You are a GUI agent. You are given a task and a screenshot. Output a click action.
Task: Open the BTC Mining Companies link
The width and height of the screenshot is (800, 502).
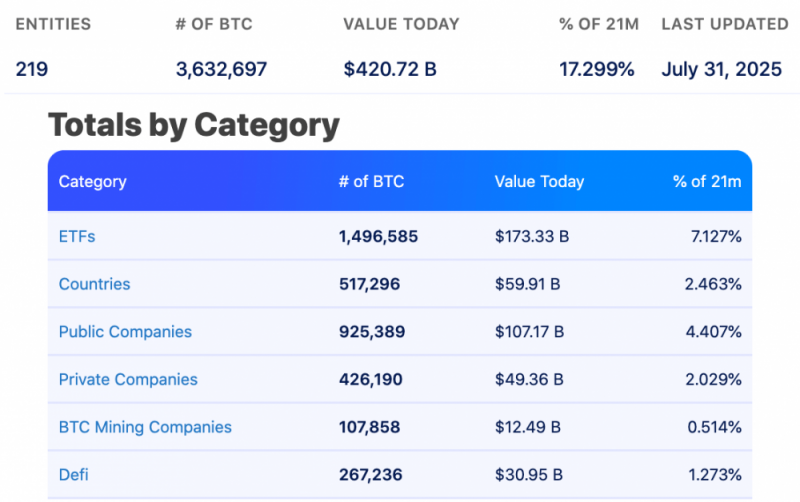click(145, 427)
